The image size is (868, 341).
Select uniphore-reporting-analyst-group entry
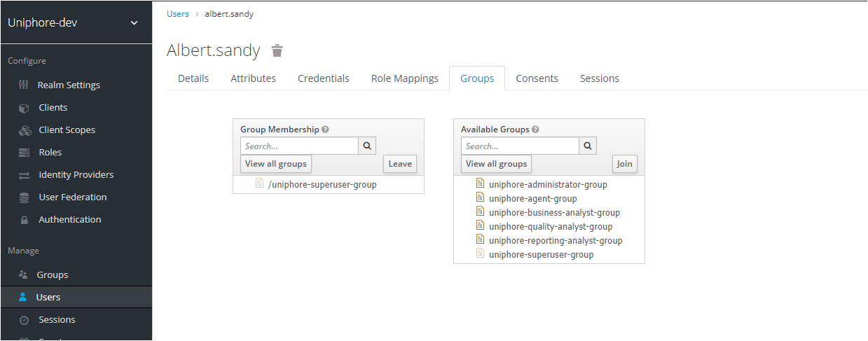(x=556, y=241)
